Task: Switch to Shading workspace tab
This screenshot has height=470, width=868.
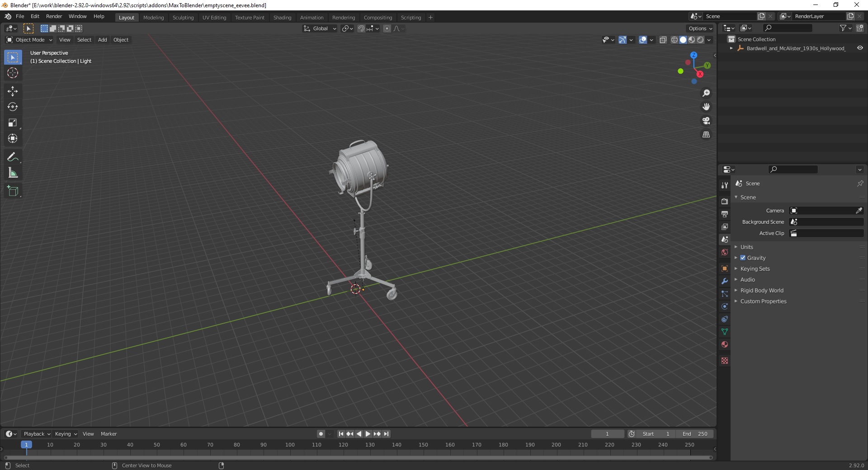Action: pos(282,17)
